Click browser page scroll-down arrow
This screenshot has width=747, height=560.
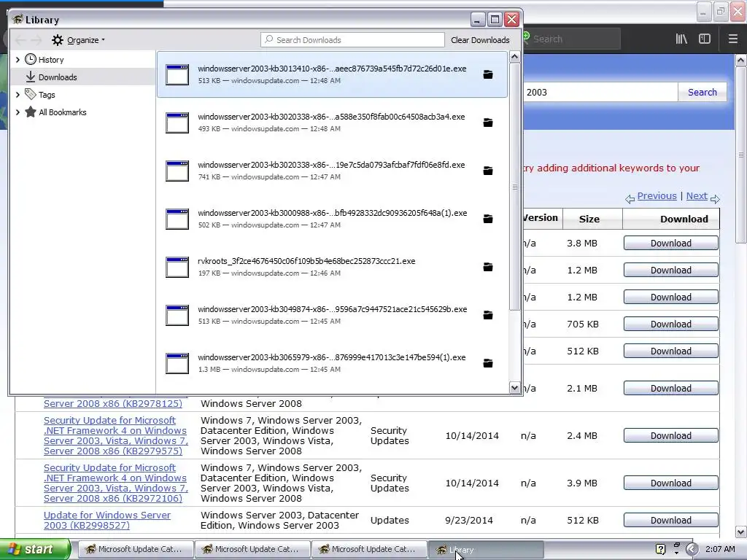click(x=741, y=532)
